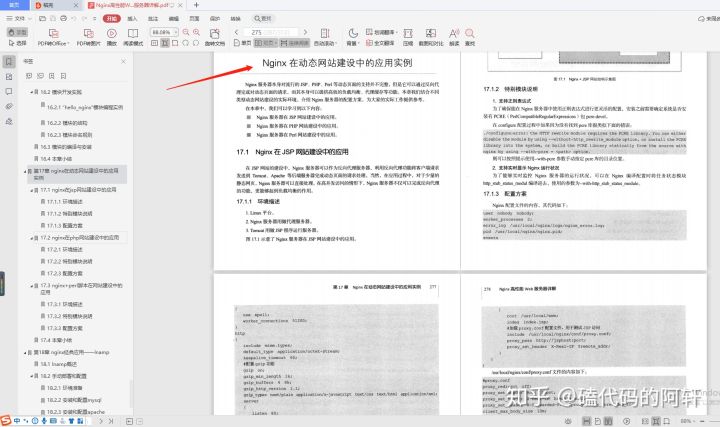Open the background moon icon

pyautogui.click(x=353, y=33)
